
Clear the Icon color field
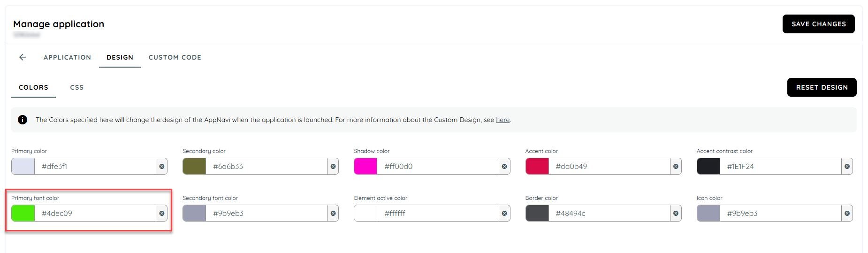[x=847, y=214]
